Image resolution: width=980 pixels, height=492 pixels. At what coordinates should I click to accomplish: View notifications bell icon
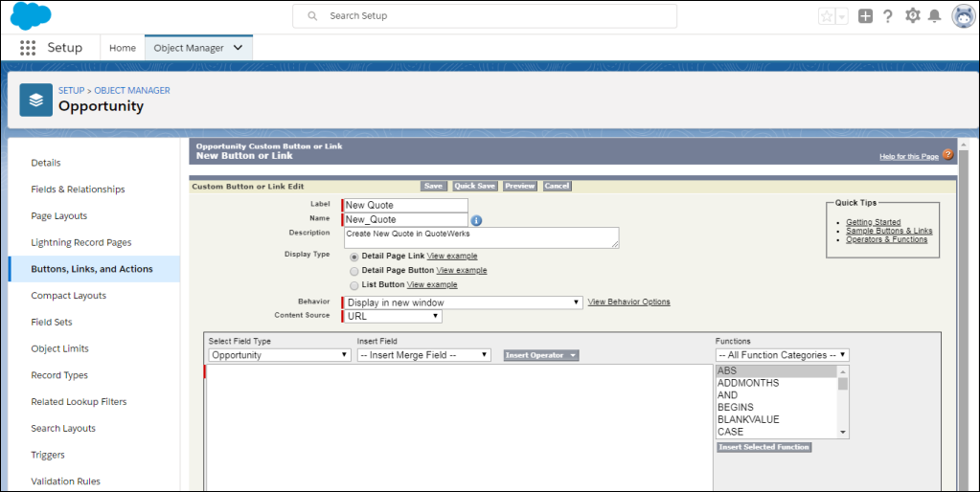click(x=935, y=16)
